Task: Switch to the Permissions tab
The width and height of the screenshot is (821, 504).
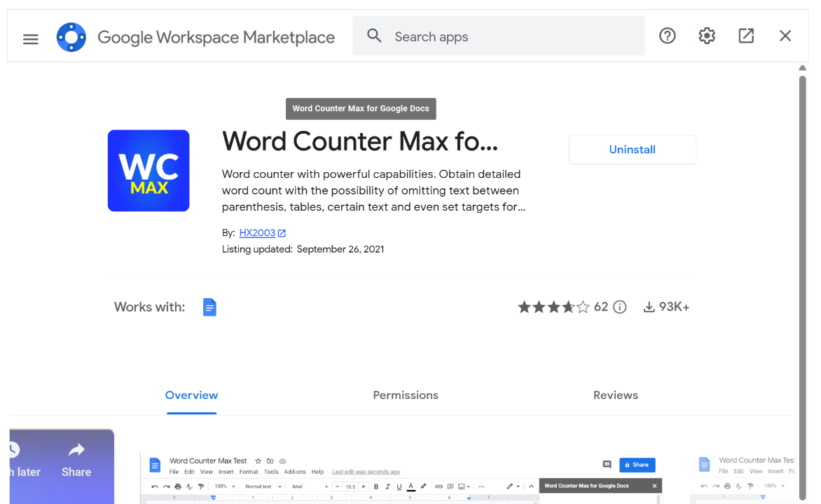Action: [x=406, y=395]
